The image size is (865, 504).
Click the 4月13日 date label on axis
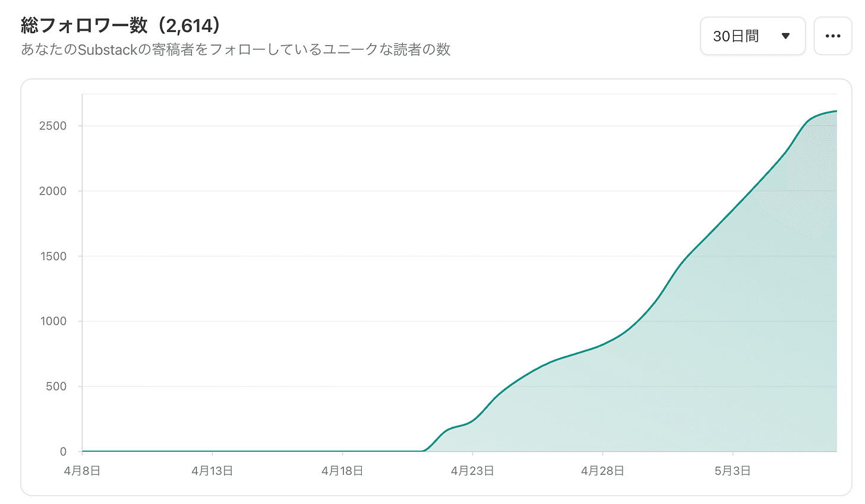(x=212, y=471)
